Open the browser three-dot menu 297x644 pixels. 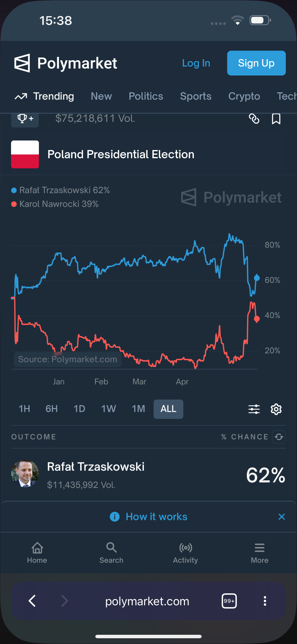[x=265, y=601]
